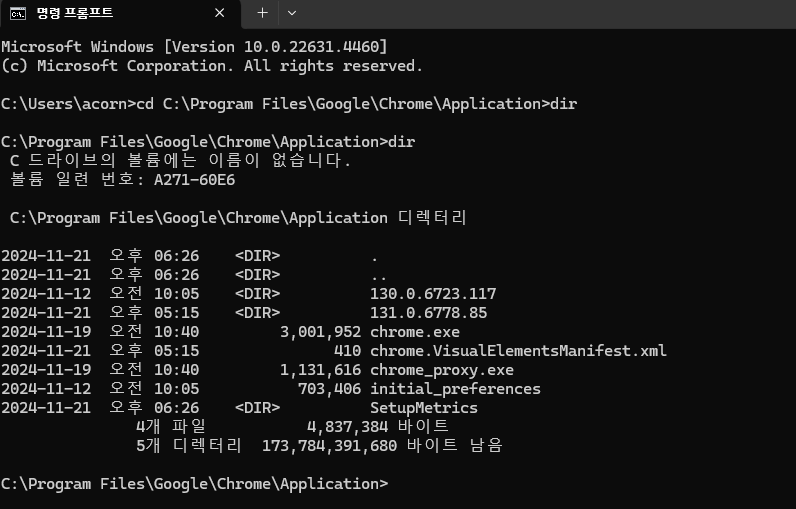
Task: Click the 703,406 file size value
Action: 329,389
